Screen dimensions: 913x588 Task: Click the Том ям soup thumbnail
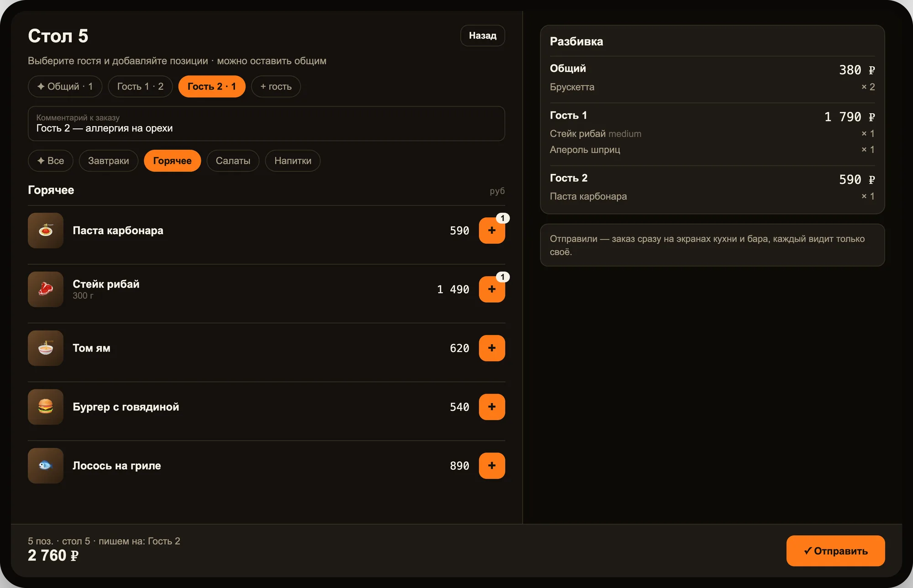pyautogui.click(x=46, y=348)
